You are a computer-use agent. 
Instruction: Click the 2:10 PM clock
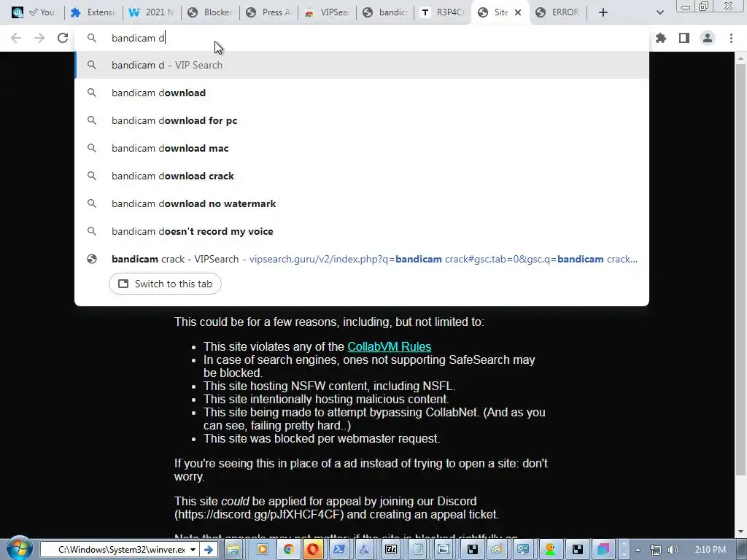710,550
